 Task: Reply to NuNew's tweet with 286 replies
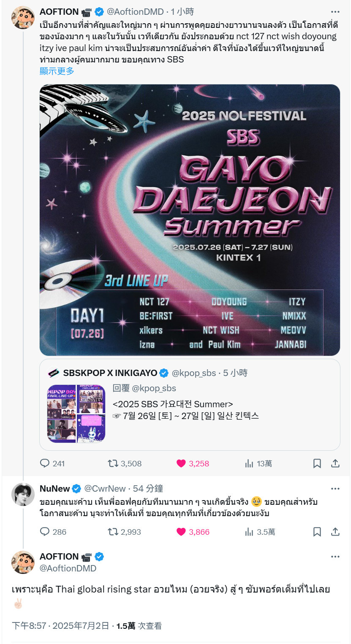tap(53, 532)
